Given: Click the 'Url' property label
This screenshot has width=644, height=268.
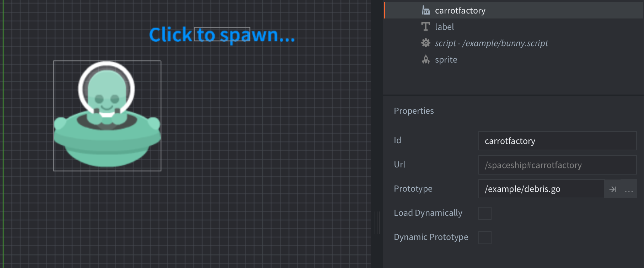Looking at the screenshot, I should point(399,165).
